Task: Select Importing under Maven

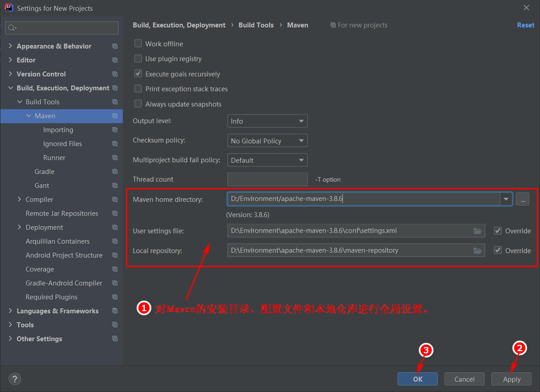Action: click(x=58, y=130)
